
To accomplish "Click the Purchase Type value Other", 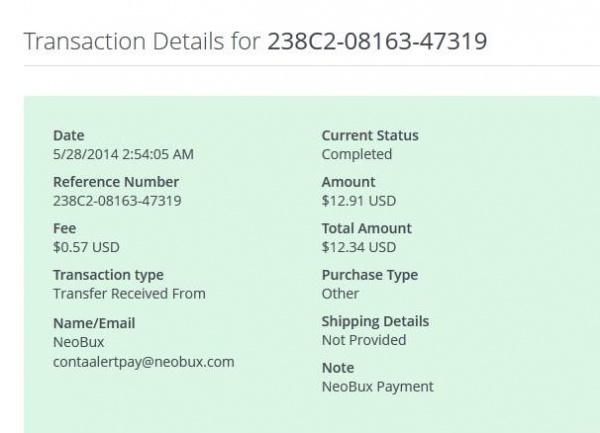I will (x=340, y=293).
